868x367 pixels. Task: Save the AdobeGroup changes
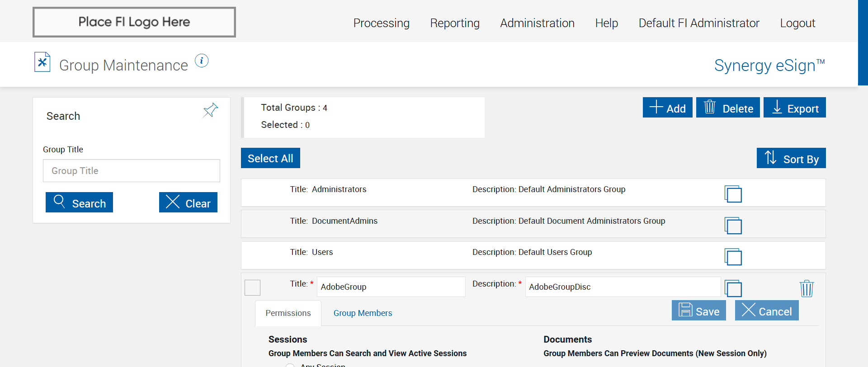pyautogui.click(x=698, y=311)
